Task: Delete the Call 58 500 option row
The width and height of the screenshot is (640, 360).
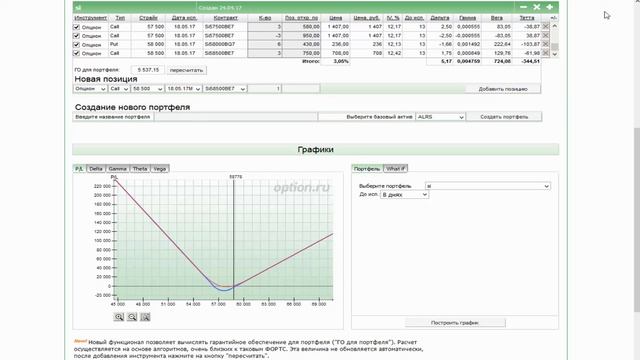Action: (545, 53)
